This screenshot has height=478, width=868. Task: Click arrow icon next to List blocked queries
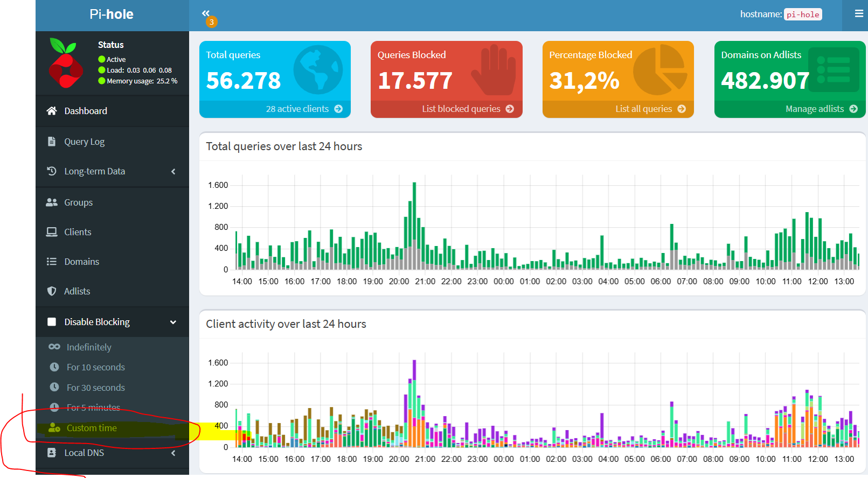(x=510, y=109)
